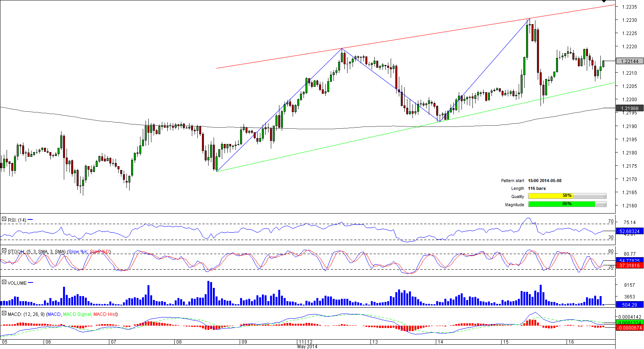Click the 13 date marker on the time axis
This screenshot has height=349, width=644.
(375, 342)
